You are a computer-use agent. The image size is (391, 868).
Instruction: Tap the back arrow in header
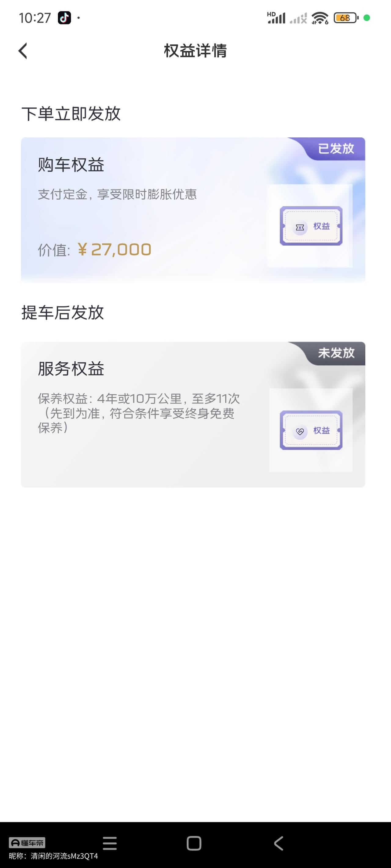[23, 51]
